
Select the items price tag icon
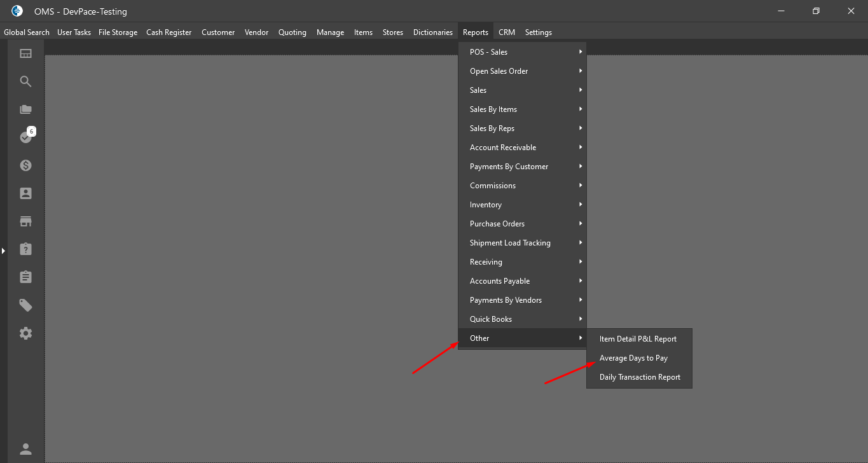[25, 305]
